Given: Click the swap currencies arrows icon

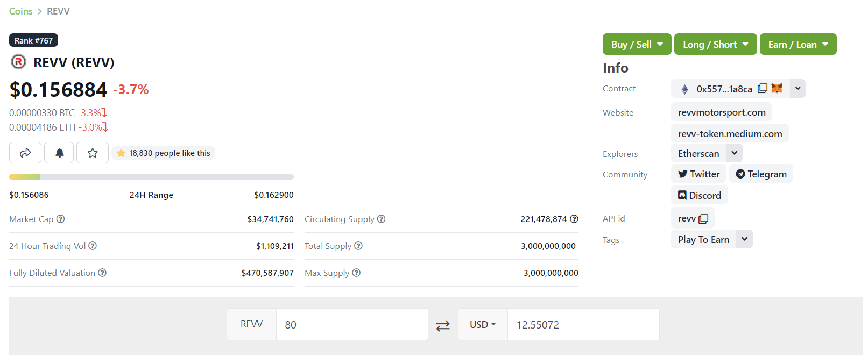Looking at the screenshot, I should [x=443, y=325].
